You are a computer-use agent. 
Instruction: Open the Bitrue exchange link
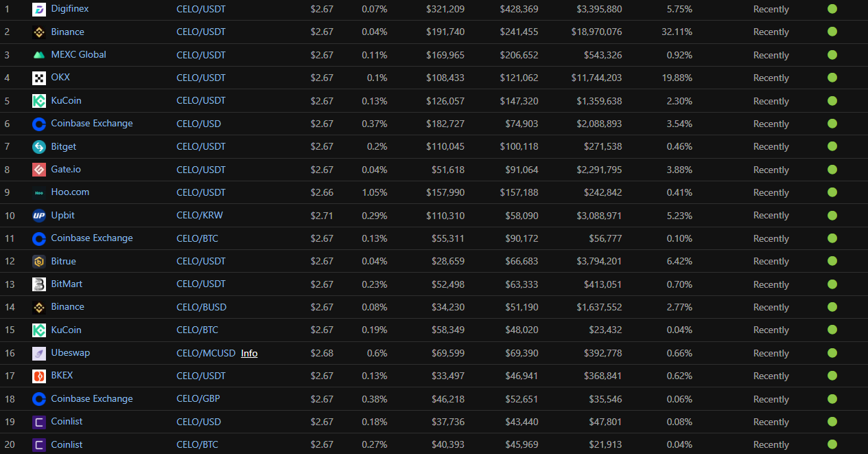coord(64,261)
